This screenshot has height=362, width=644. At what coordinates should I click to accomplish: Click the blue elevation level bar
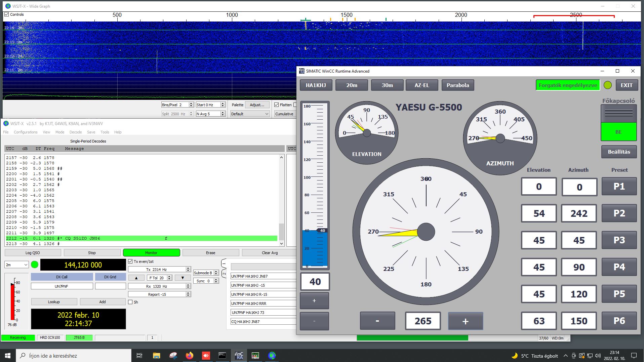(x=315, y=248)
